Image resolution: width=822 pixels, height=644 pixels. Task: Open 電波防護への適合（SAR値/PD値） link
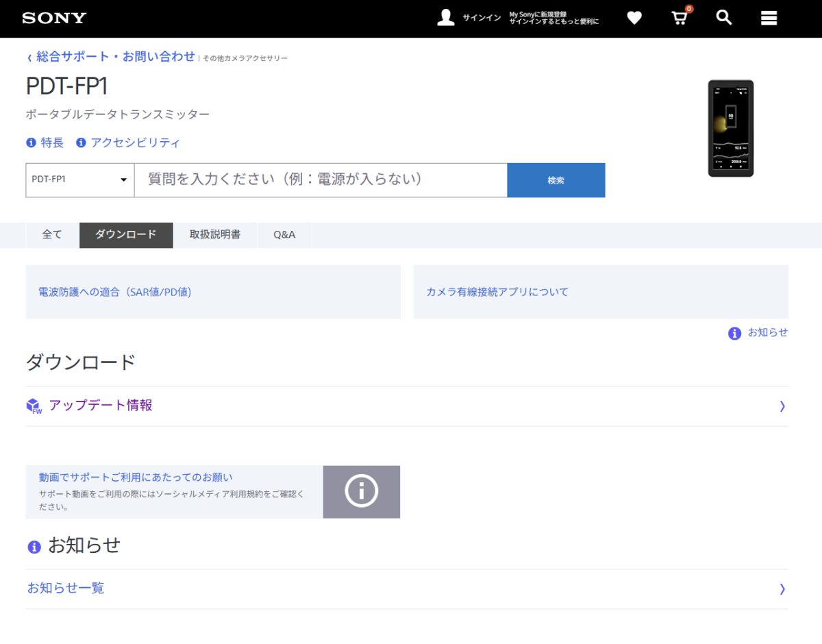coord(115,292)
